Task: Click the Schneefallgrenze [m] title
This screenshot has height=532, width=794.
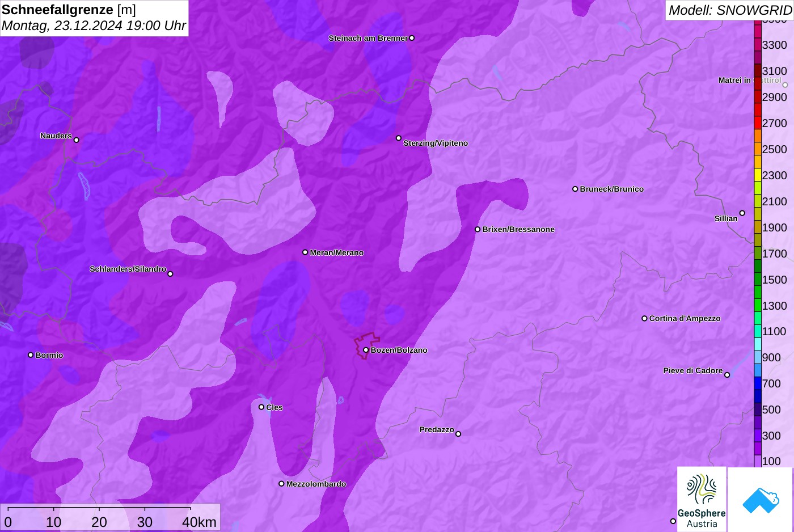Action: click(69, 10)
